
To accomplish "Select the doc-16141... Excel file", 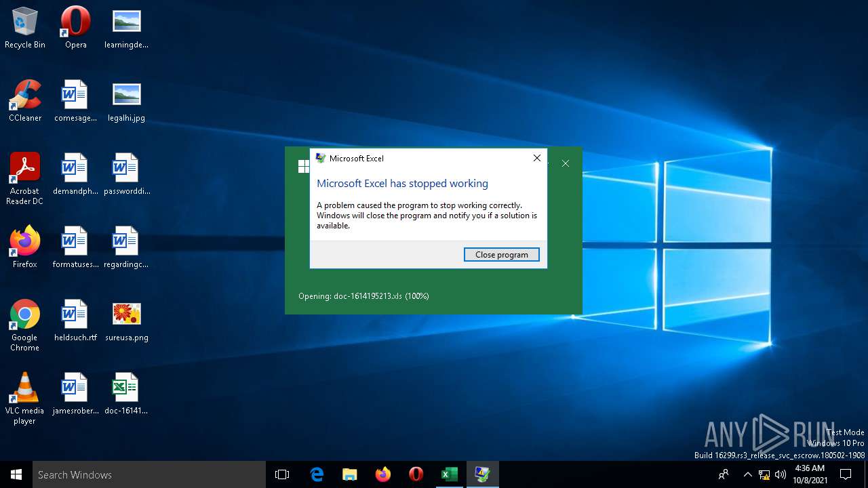I will click(126, 394).
